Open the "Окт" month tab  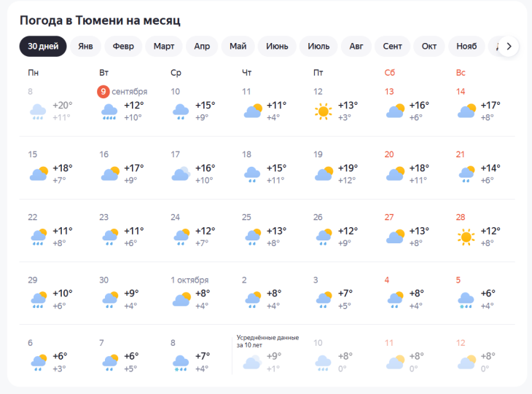pos(429,47)
